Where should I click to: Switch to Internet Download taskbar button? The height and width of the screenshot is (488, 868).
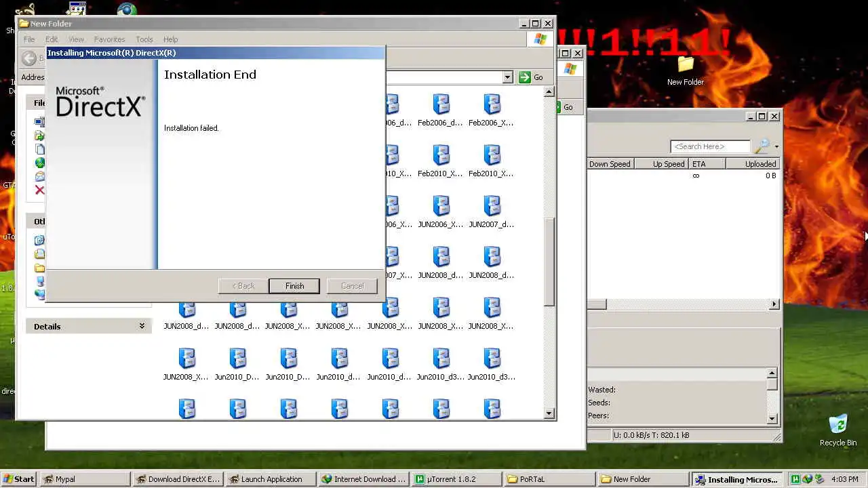[364, 479]
